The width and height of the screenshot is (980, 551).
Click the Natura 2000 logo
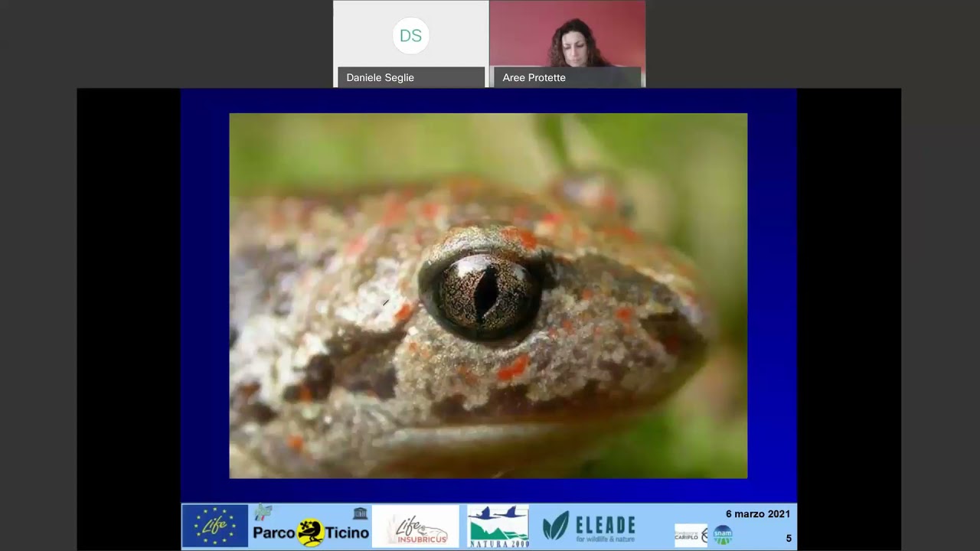point(498,527)
